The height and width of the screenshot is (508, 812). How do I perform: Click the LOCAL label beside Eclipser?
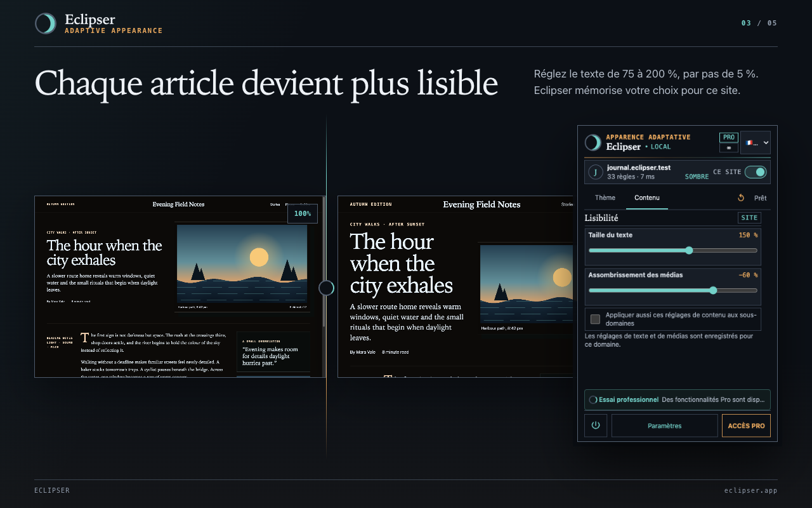(660, 147)
